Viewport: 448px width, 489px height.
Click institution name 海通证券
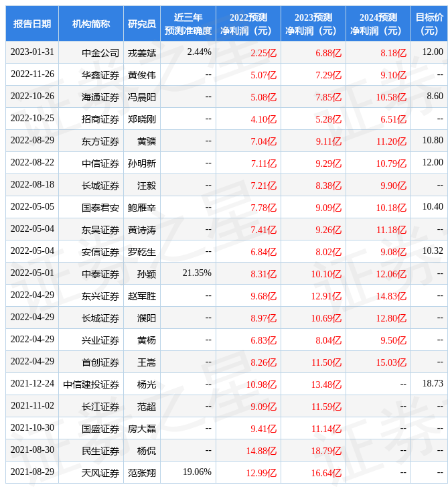pos(100,97)
